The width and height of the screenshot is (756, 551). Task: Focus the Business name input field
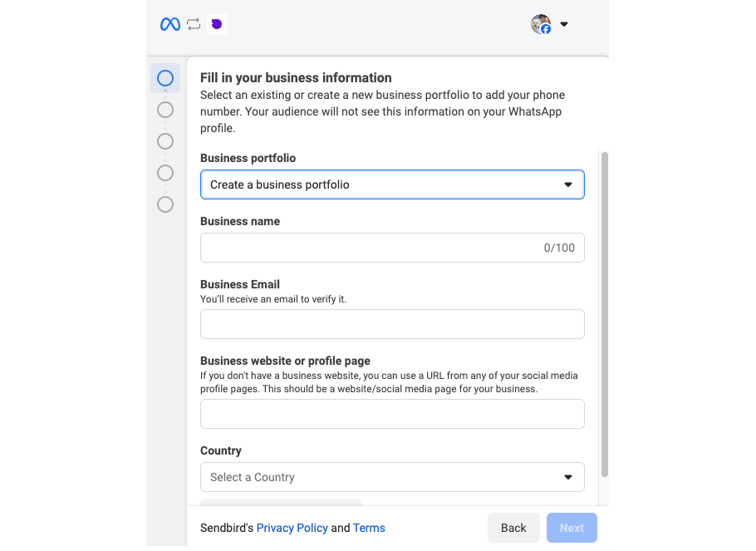[392, 248]
